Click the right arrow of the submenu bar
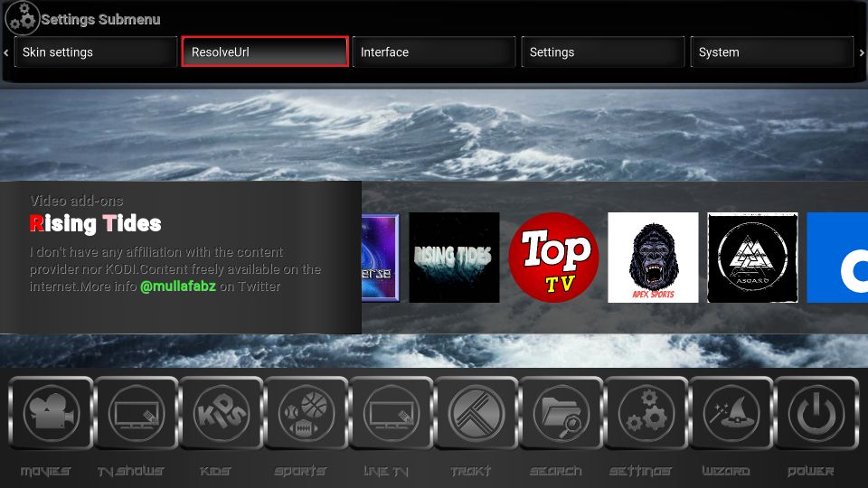868x488 pixels. pyautogui.click(x=862, y=52)
